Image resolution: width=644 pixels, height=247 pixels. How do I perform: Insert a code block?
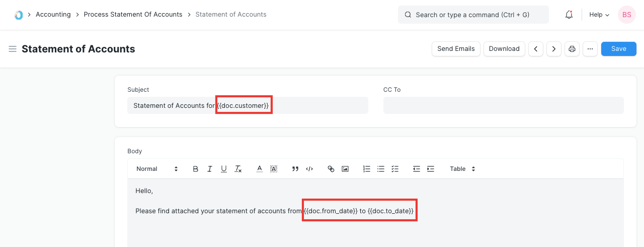point(309,169)
